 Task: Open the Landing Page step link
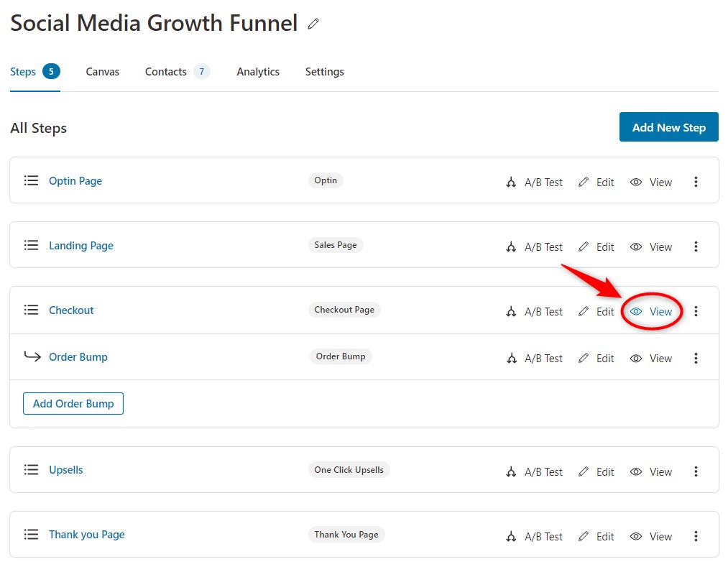(x=81, y=245)
